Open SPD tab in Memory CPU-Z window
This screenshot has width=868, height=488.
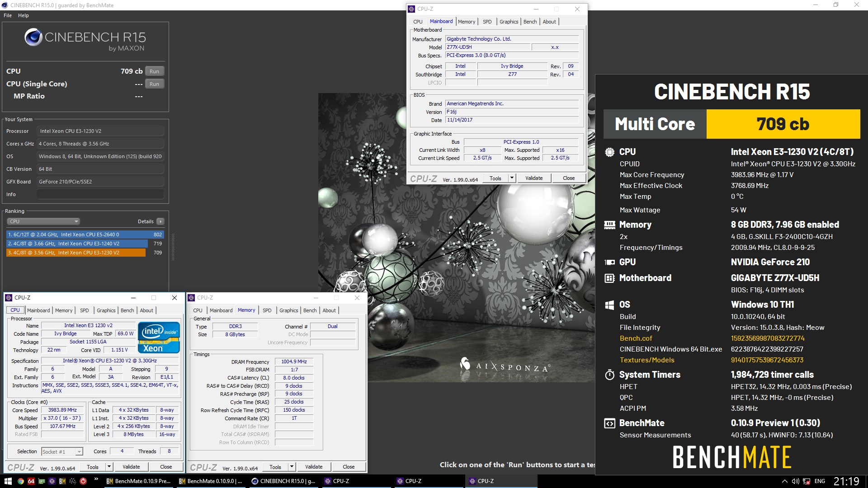click(267, 310)
